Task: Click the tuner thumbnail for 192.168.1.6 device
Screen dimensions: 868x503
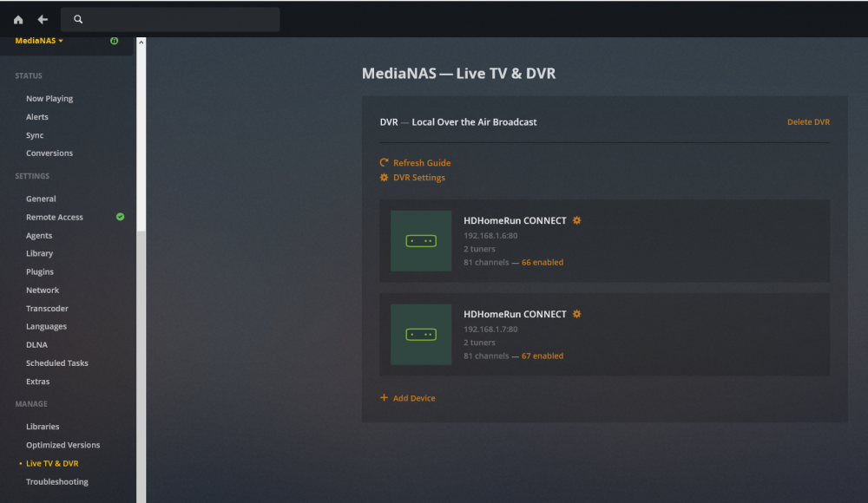Action: pyautogui.click(x=421, y=241)
